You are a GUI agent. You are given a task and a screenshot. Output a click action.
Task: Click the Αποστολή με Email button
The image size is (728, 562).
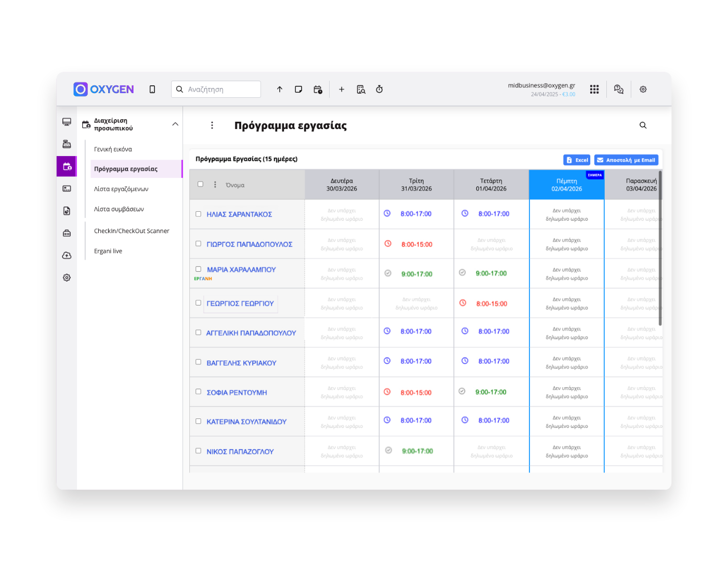[x=626, y=160]
